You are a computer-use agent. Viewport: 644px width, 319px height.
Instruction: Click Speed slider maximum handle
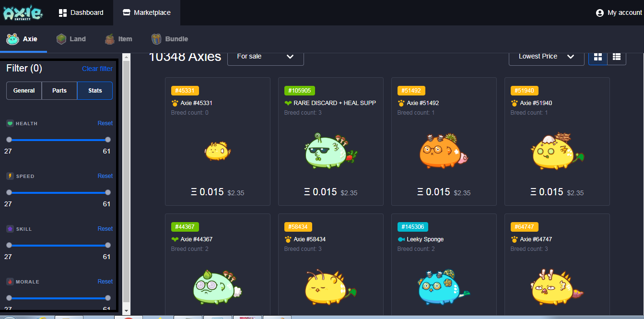[108, 192]
